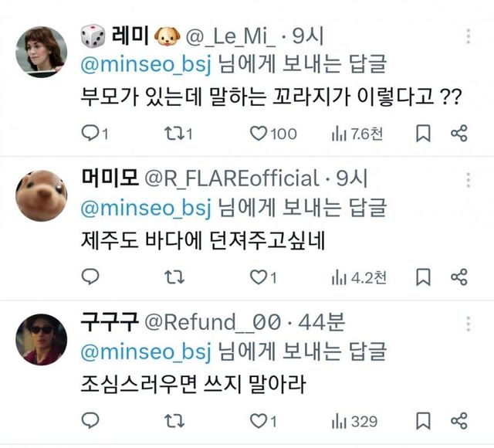Share 레미's tweet
This screenshot has width=494, height=448.
coord(459,134)
